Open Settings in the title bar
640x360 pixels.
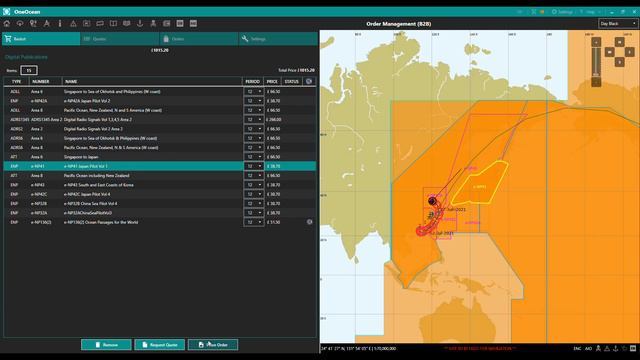[x=562, y=12]
